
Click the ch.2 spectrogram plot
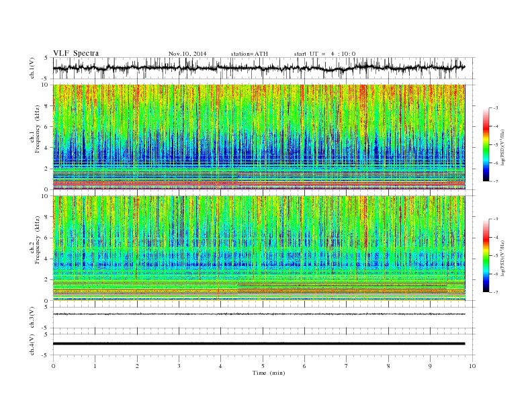point(259,248)
